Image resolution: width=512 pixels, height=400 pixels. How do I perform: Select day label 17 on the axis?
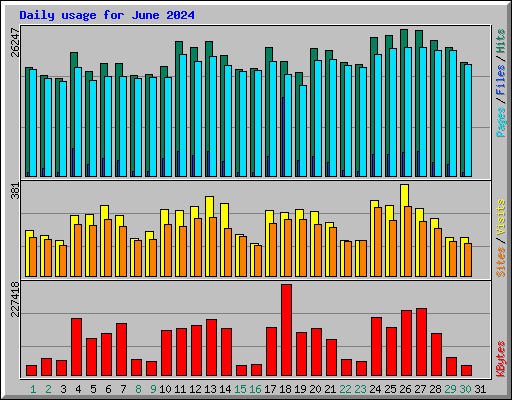[x=270, y=389]
